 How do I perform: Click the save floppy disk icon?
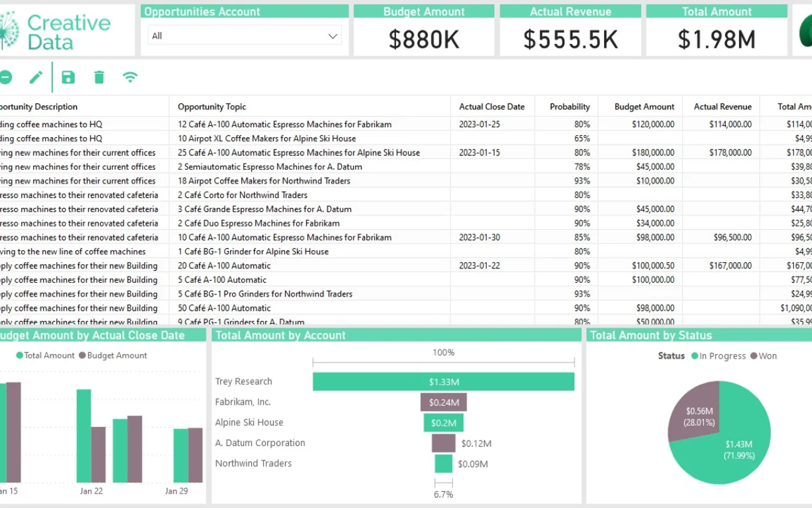point(68,77)
